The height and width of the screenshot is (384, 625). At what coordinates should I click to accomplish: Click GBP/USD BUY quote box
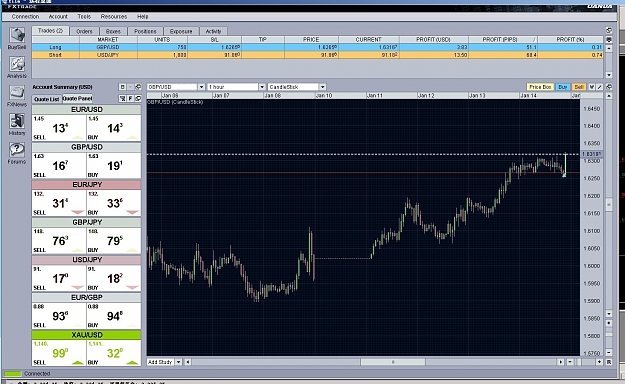coord(114,165)
